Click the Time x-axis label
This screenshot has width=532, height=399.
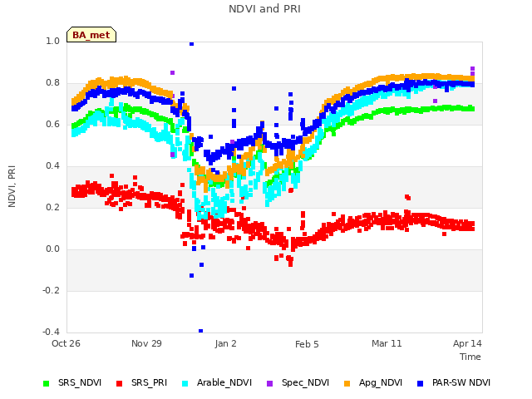click(x=470, y=357)
